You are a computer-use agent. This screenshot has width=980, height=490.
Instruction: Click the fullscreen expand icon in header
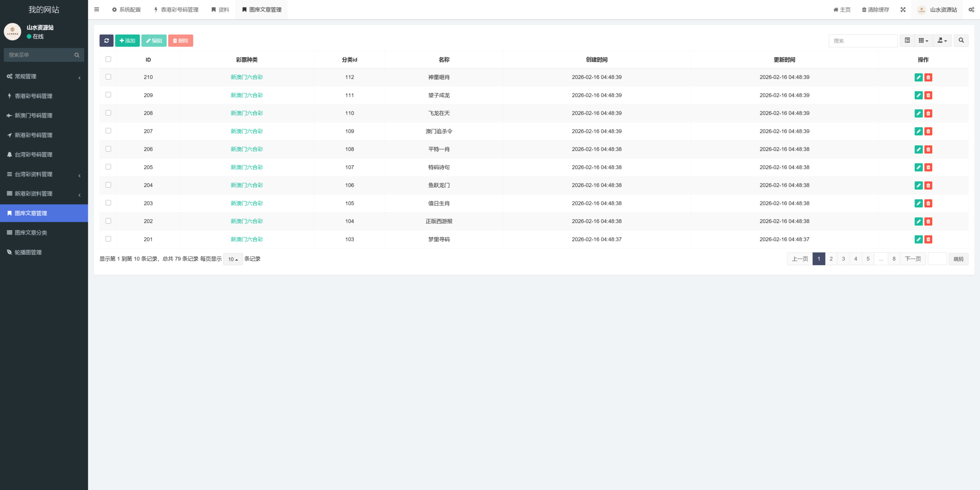point(903,10)
